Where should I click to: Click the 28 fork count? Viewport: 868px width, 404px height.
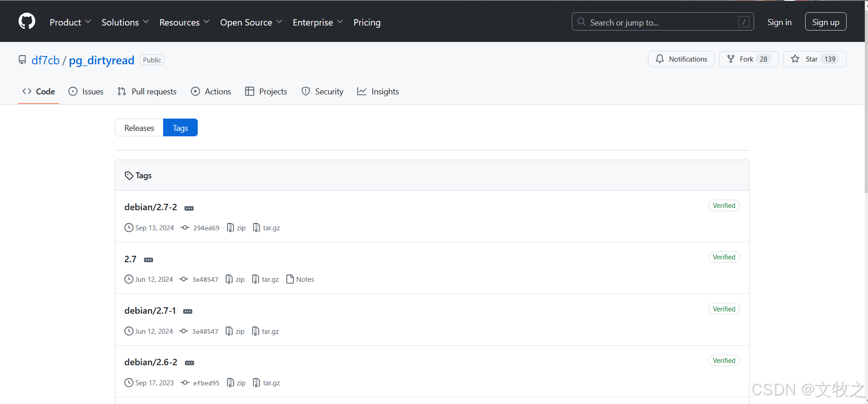(x=764, y=59)
